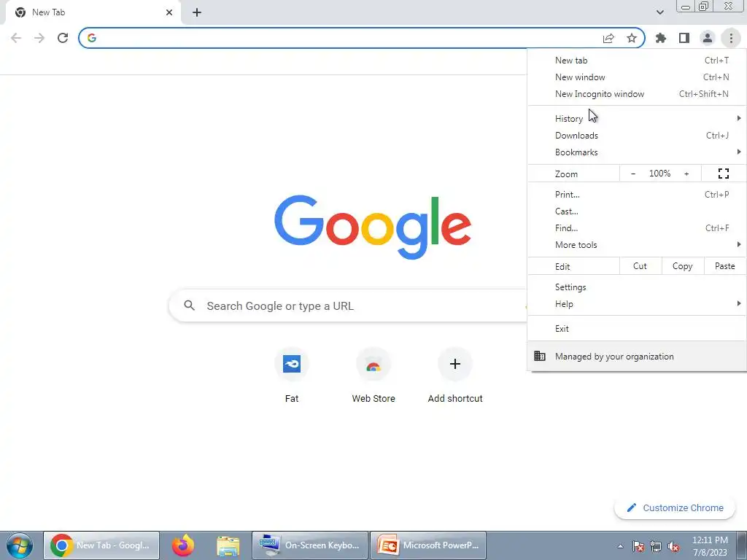Click Copy in the Edit row
The width and height of the screenshot is (747, 560).
click(683, 266)
